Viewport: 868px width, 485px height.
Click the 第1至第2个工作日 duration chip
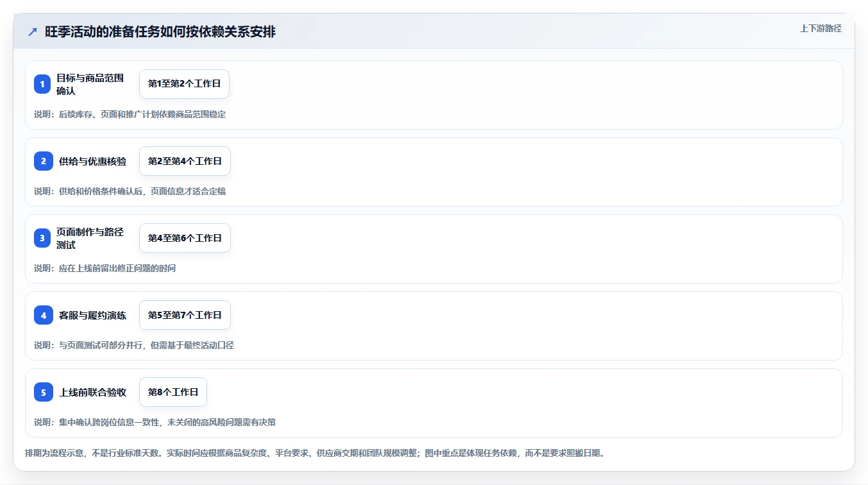click(184, 84)
